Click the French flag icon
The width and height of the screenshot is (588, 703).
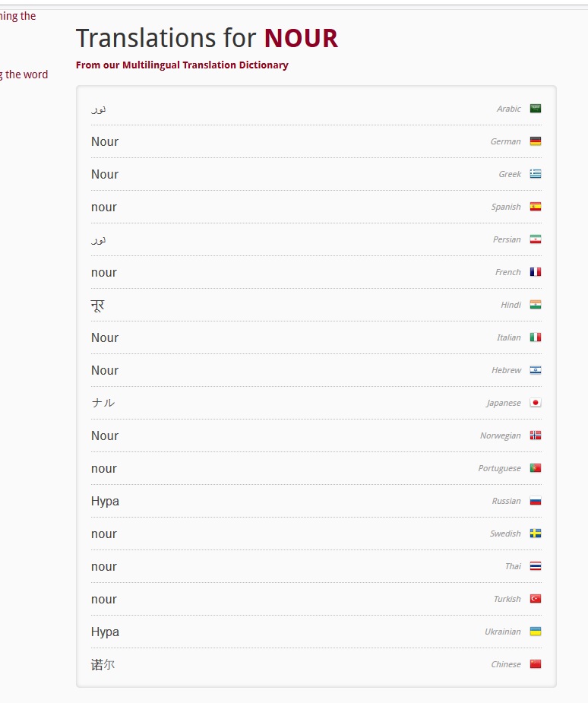coord(536,272)
